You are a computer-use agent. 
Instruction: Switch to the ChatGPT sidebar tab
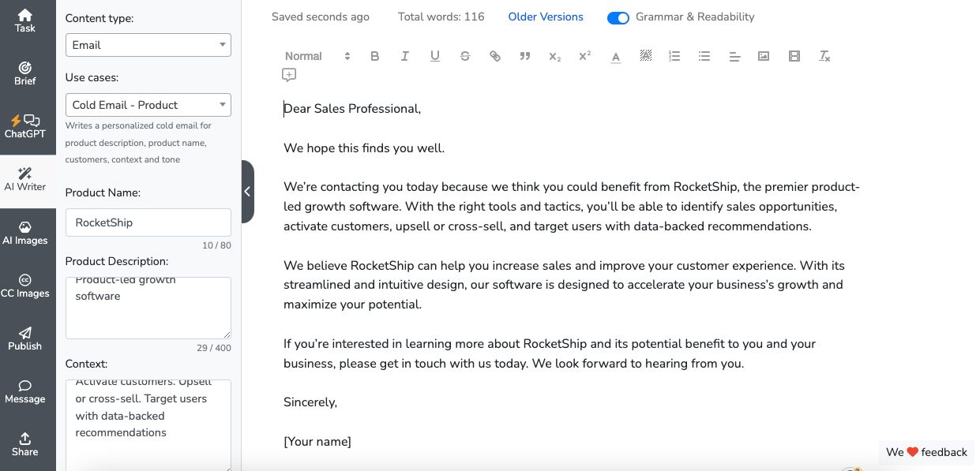25,126
